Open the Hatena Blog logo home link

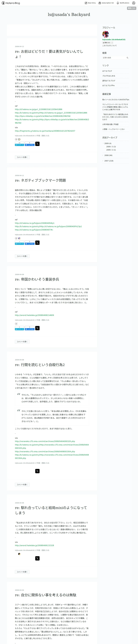(11, 3)
